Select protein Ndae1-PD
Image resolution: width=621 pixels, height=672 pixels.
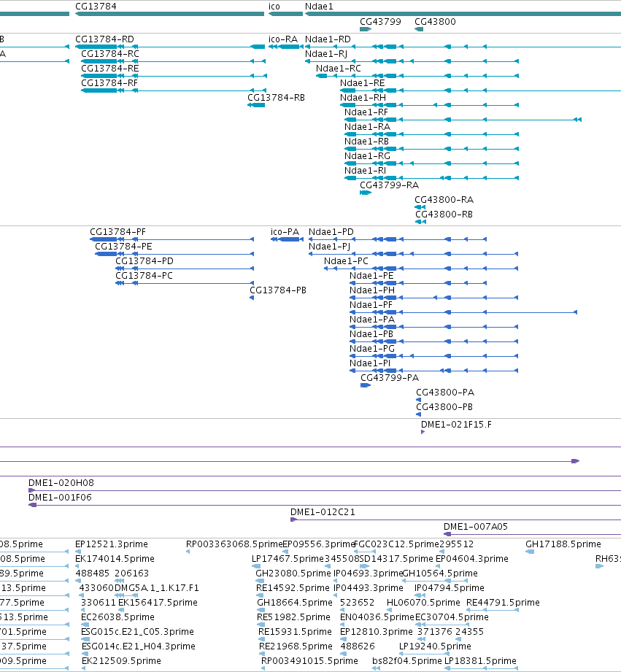click(398, 239)
